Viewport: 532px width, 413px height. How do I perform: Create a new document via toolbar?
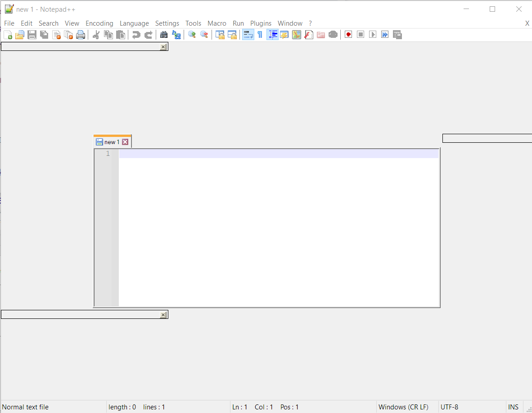click(8, 35)
